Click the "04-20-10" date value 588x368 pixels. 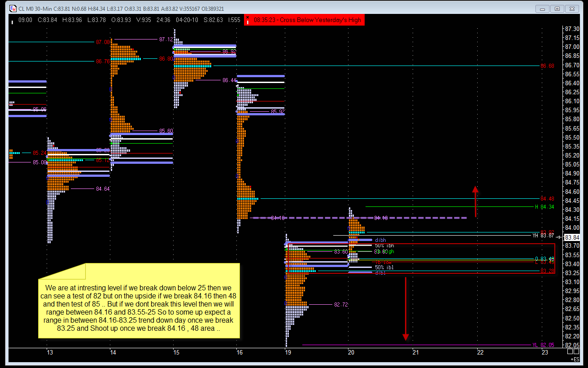(x=187, y=20)
